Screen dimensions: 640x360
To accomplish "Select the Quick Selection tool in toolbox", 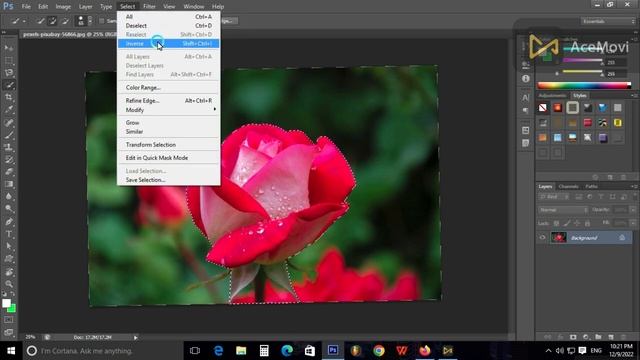I will (x=9, y=85).
